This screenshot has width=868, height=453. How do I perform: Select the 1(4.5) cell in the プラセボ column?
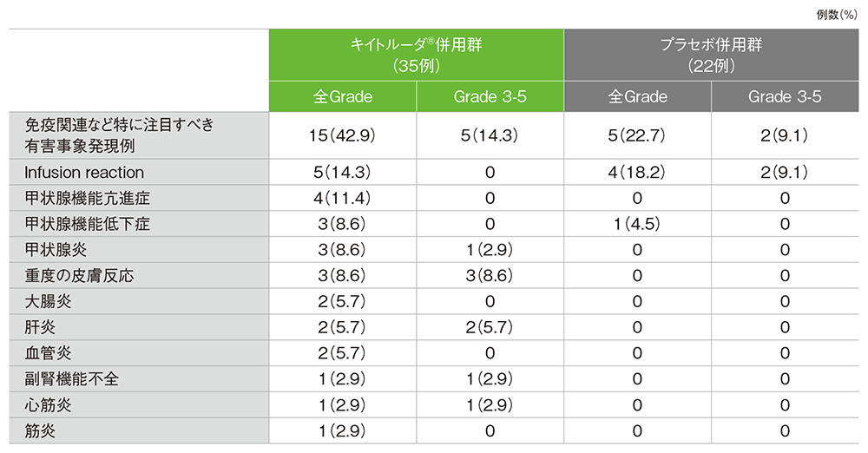pyautogui.click(x=637, y=224)
